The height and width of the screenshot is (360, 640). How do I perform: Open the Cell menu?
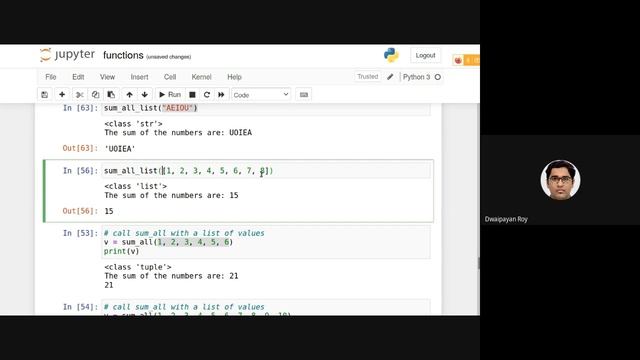(x=170, y=77)
